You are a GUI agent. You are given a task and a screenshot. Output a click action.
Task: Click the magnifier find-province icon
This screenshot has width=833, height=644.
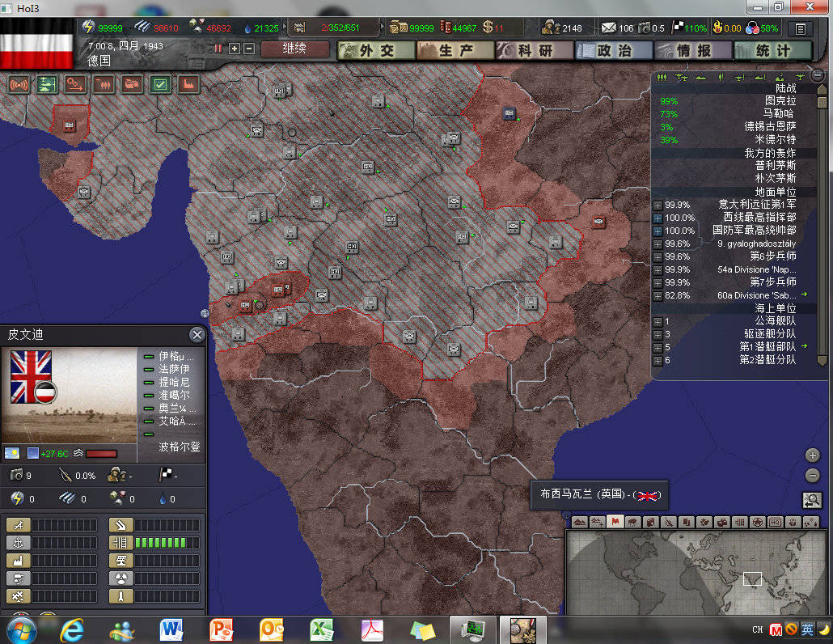(x=812, y=500)
